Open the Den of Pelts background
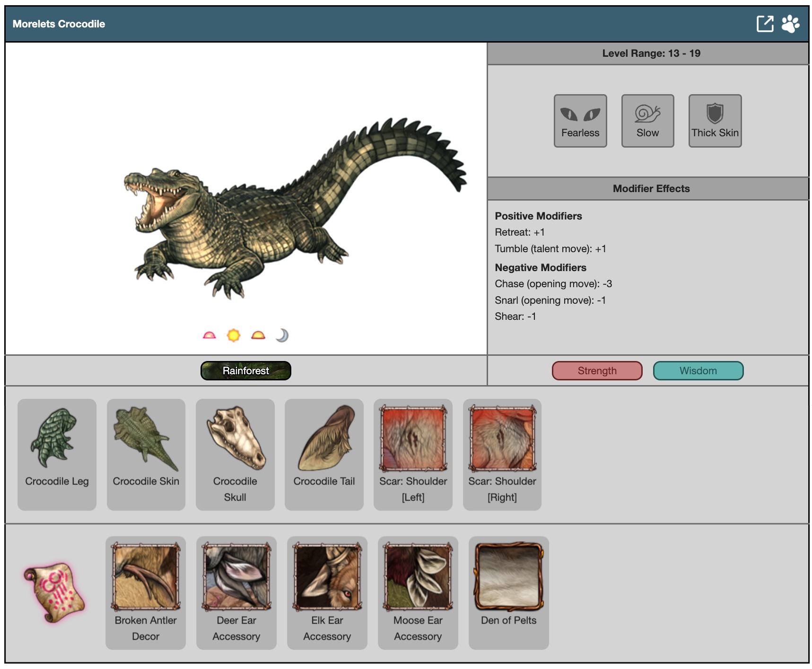Viewport: 812px width, 669px height. click(x=509, y=592)
